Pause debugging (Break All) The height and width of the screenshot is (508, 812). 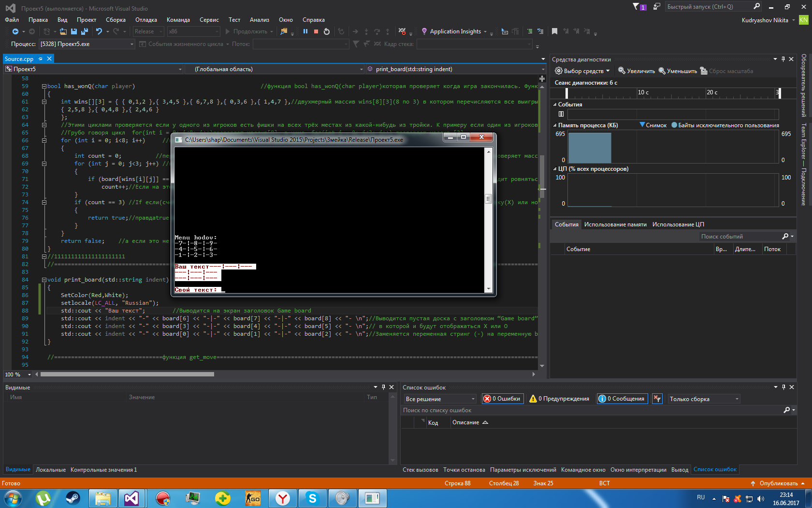point(305,31)
